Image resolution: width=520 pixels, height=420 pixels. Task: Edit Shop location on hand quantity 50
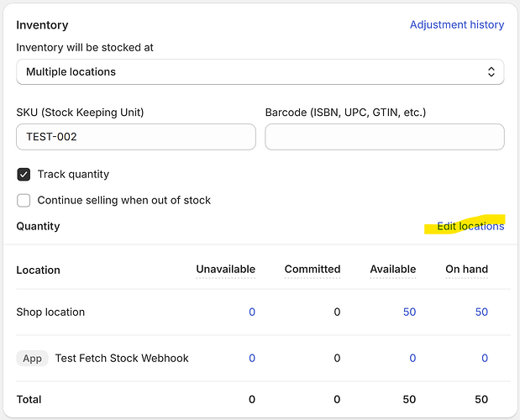pos(481,312)
